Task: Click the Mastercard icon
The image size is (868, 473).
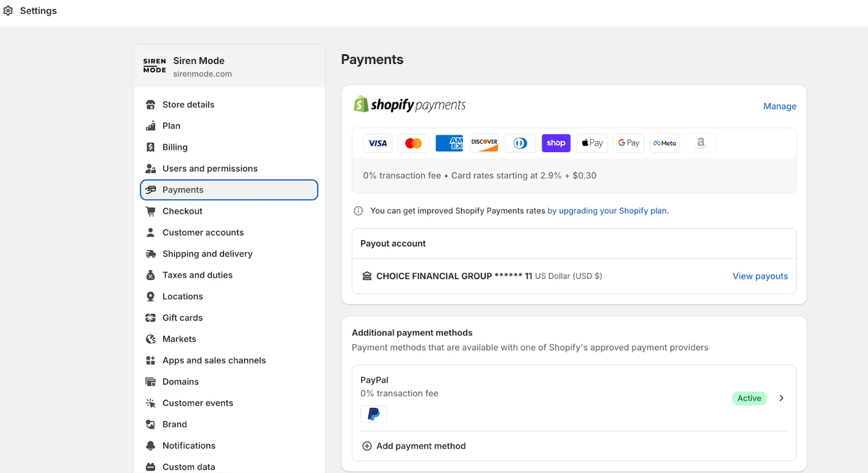Action: click(413, 143)
